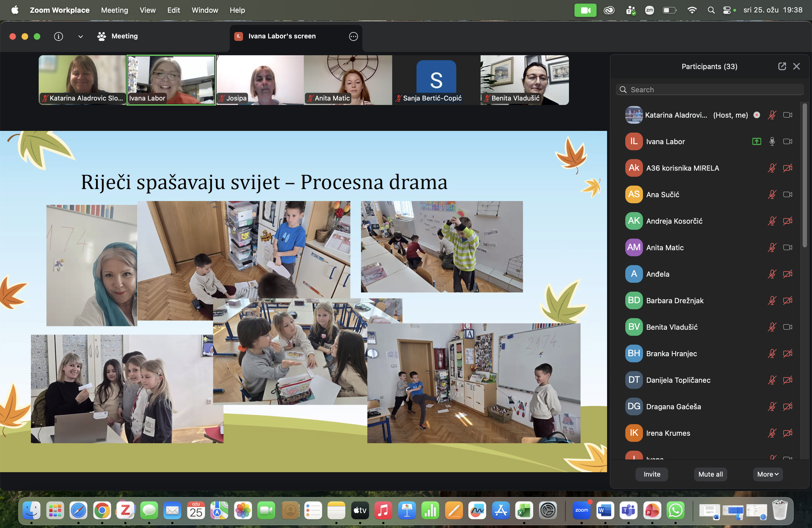Image resolution: width=812 pixels, height=528 pixels.
Task: Open the Help menu
Action: point(237,10)
